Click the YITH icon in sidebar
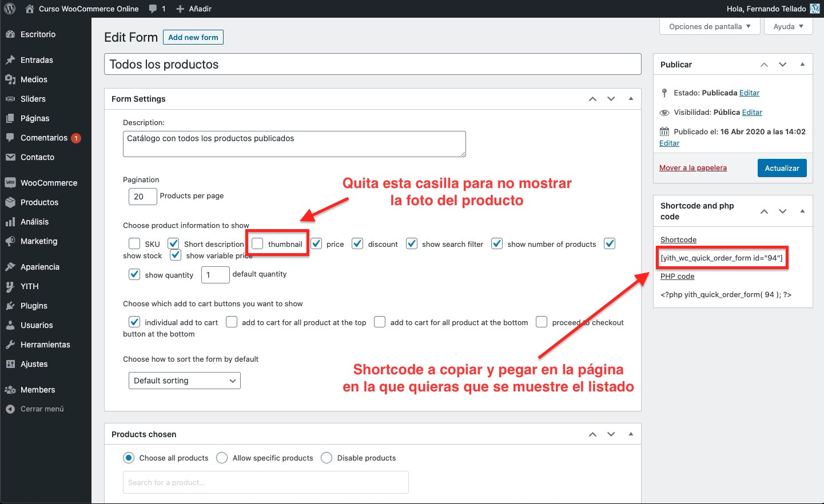 tap(10, 286)
